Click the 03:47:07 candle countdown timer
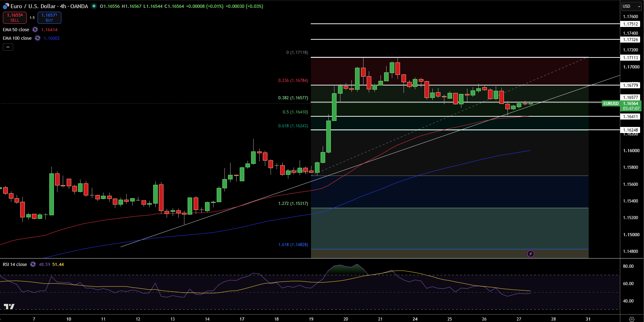644x322 pixels. 631,109
